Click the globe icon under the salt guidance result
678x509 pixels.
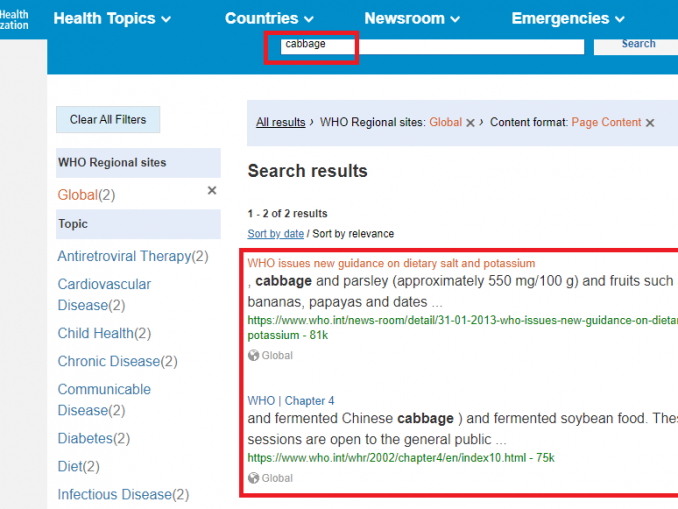click(253, 355)
